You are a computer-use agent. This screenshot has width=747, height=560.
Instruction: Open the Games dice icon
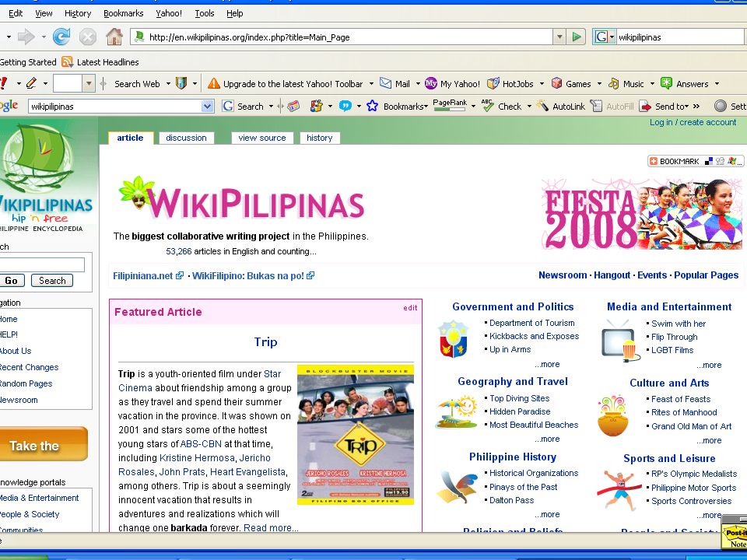coord(556,83)
